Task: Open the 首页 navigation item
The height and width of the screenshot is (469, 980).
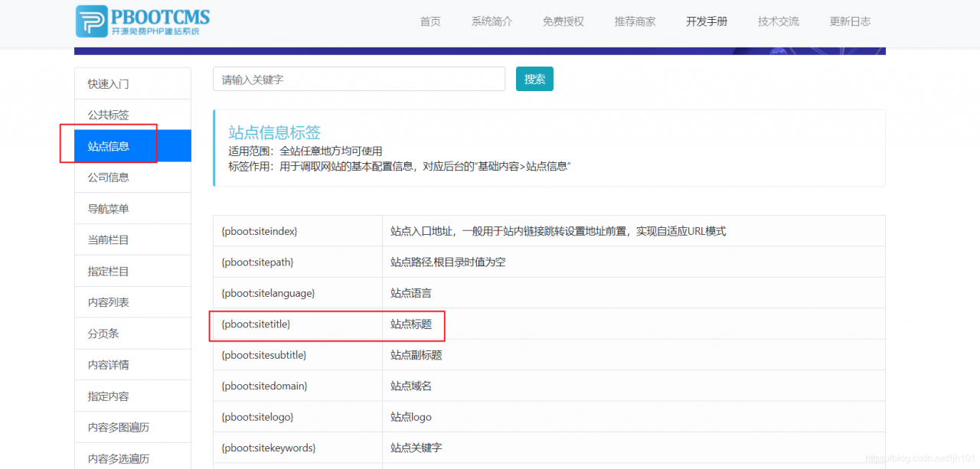Action: tap(430, 21)
